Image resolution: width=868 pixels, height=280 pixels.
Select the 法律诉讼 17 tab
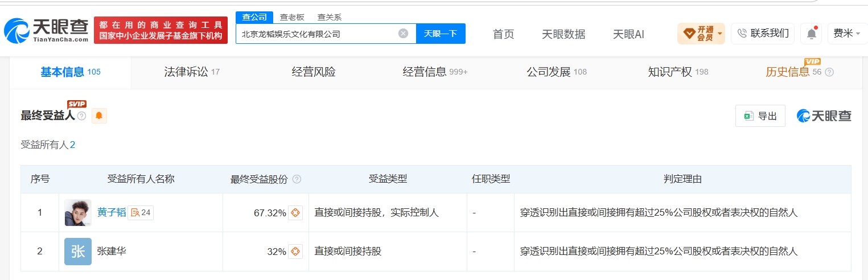coord(192,72)
